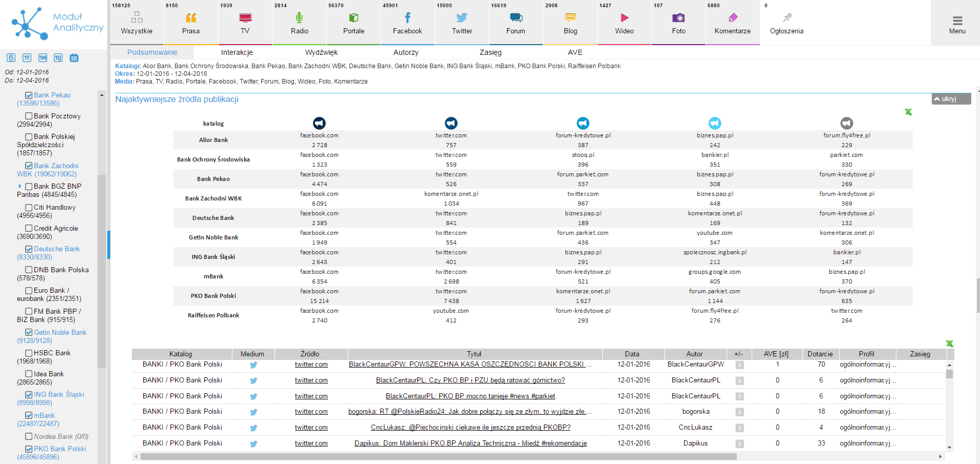980x464 pixels.
Task: Open the Portale media source
Action: tap(354, 18)
